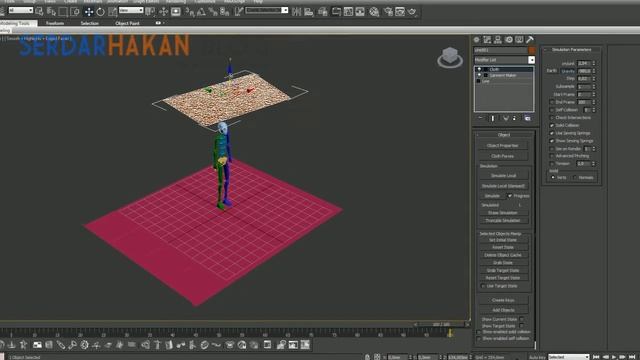Viewport: 640px width, 360px height.
Task: Select the Rotate transform tool
Action: click(100, 12)
